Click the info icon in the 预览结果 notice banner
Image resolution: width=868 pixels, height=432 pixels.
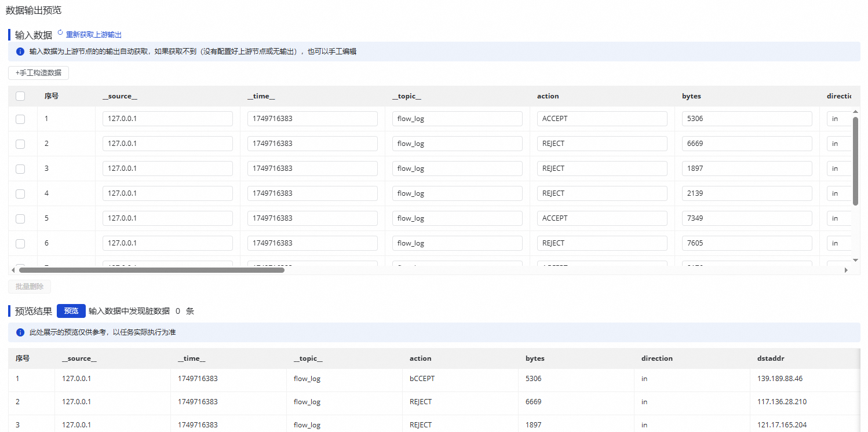click(x=20, y=332)
